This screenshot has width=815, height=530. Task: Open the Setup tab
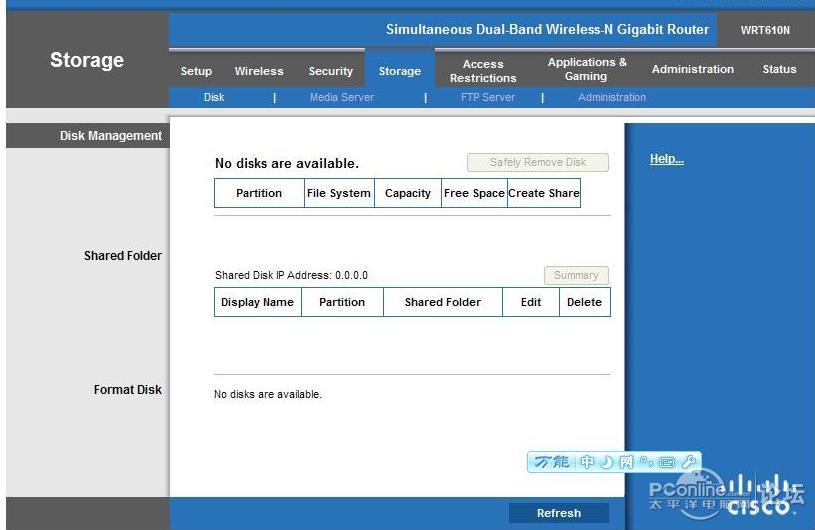(x=196, y=71)
